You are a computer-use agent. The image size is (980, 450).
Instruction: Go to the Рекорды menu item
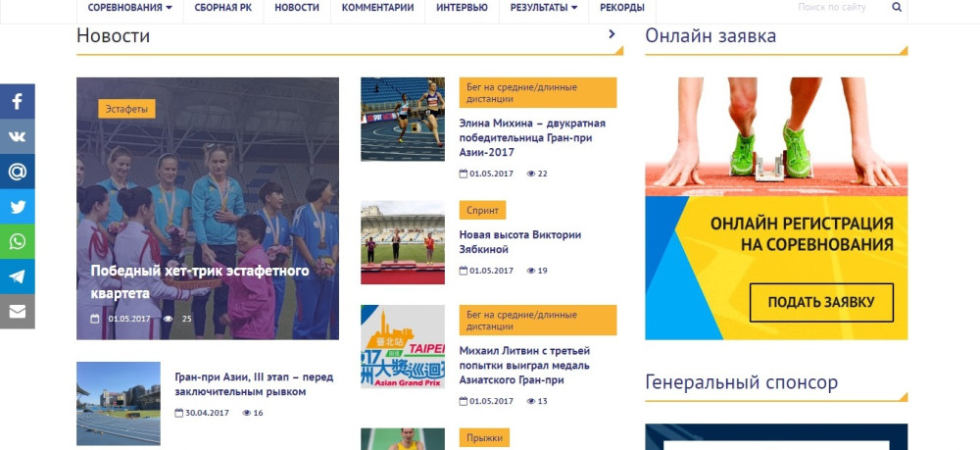coord(621,8)
